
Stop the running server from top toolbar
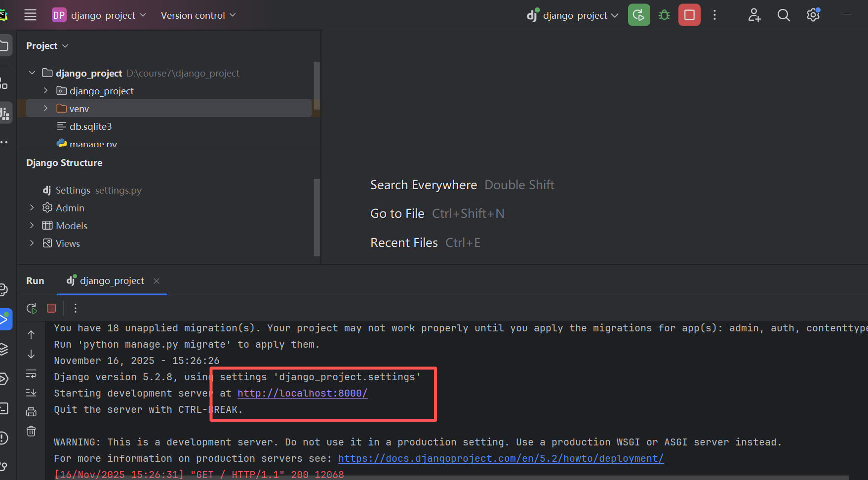click(689, 15)
